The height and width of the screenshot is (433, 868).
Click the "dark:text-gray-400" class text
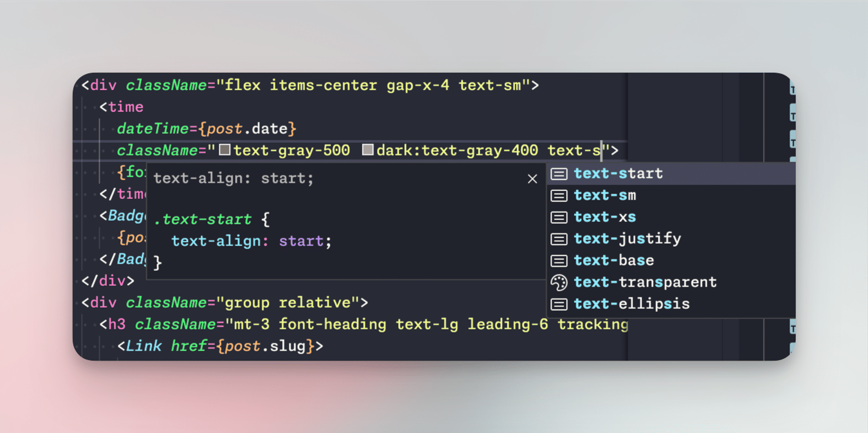(457, 150)
